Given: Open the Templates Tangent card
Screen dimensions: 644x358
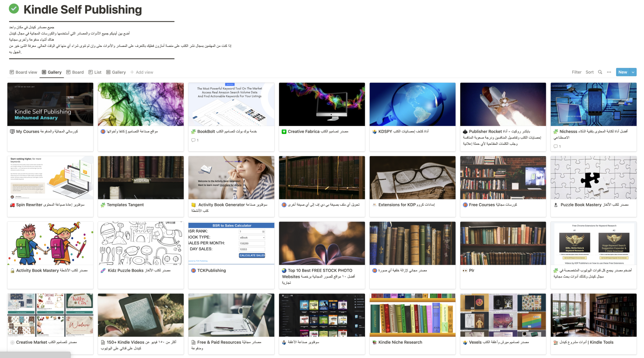Looking at the screenshot, I should pyautogui.click(x=141, y=186).
